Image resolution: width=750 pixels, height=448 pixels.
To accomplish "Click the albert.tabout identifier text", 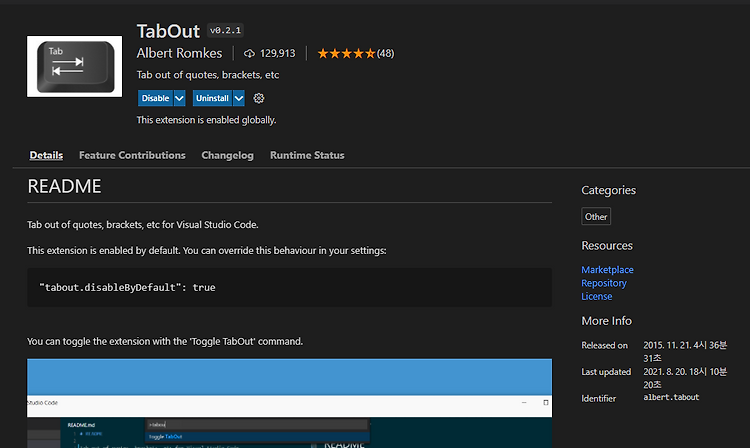I will (x=671, y=397).
